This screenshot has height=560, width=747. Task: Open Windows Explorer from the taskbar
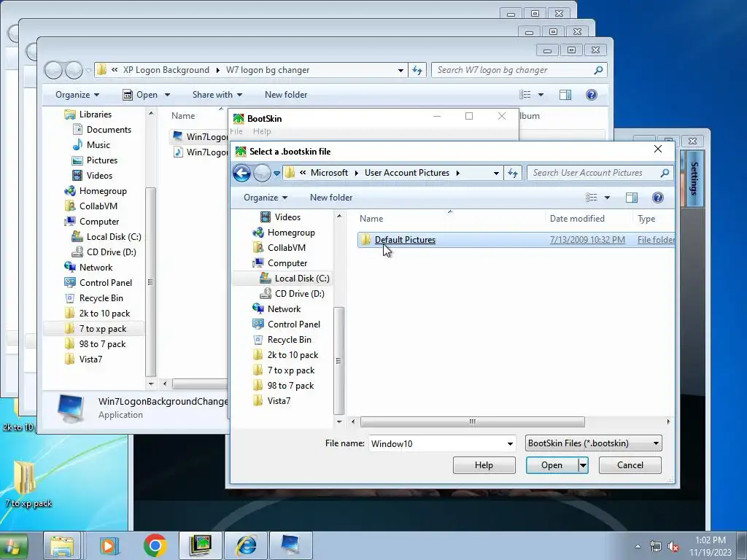[63, 545]
